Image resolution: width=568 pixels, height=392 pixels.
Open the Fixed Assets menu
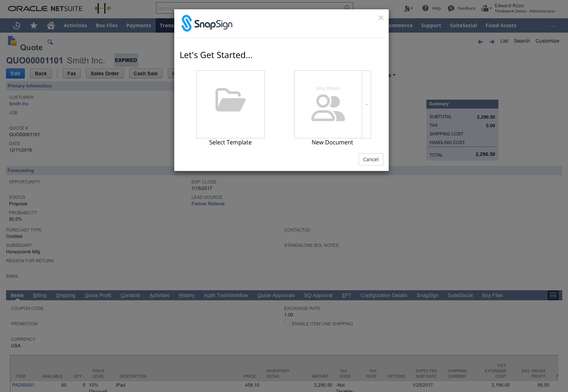[501, 25]
